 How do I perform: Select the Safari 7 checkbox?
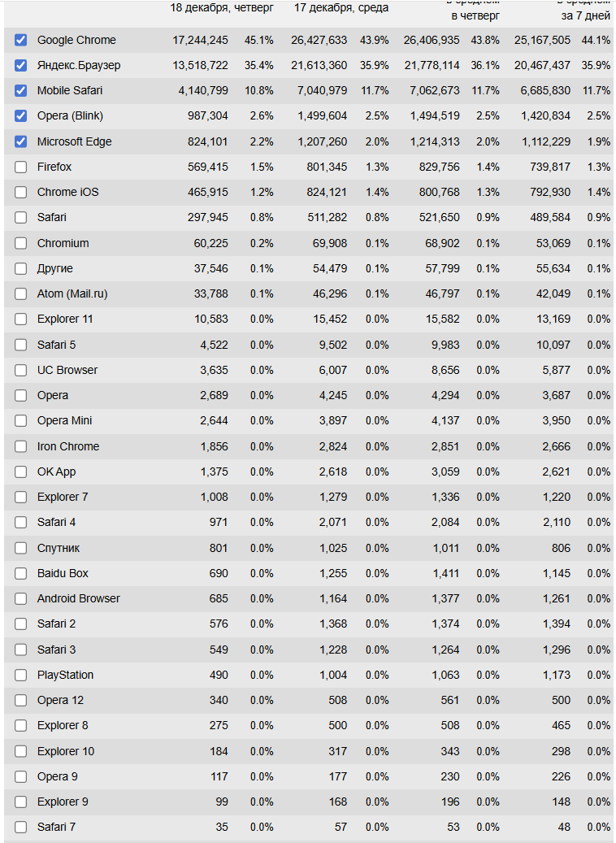[x=21, y=828]
